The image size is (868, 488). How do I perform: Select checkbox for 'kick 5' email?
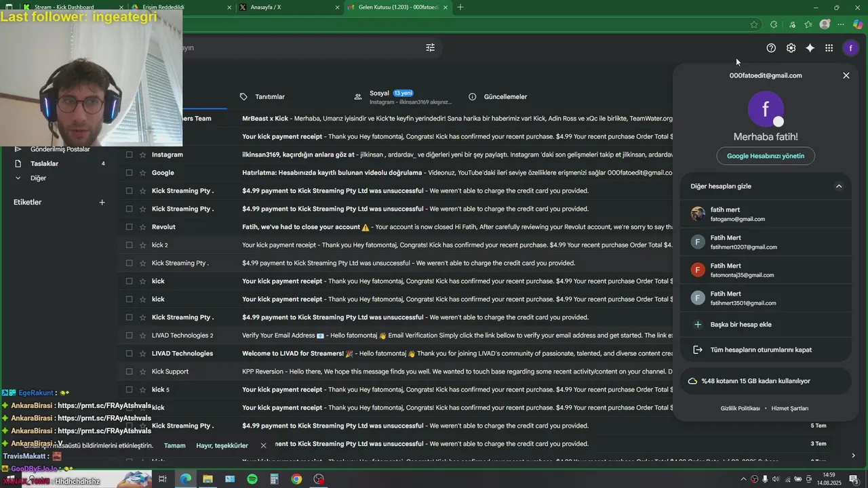click(x=129, y=390)
